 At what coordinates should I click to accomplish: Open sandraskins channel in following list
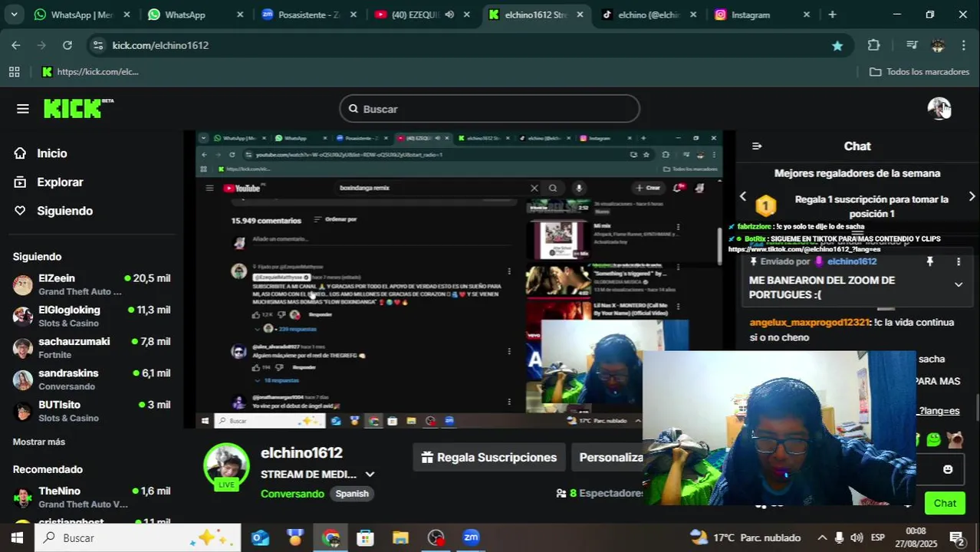tap(91, 379)
